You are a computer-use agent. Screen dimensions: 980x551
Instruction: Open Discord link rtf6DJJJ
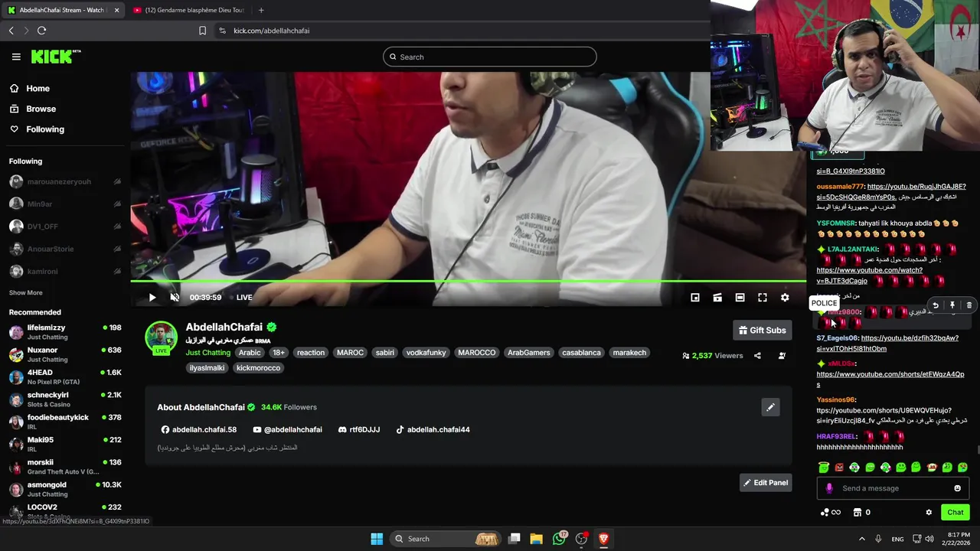(359, 430)
